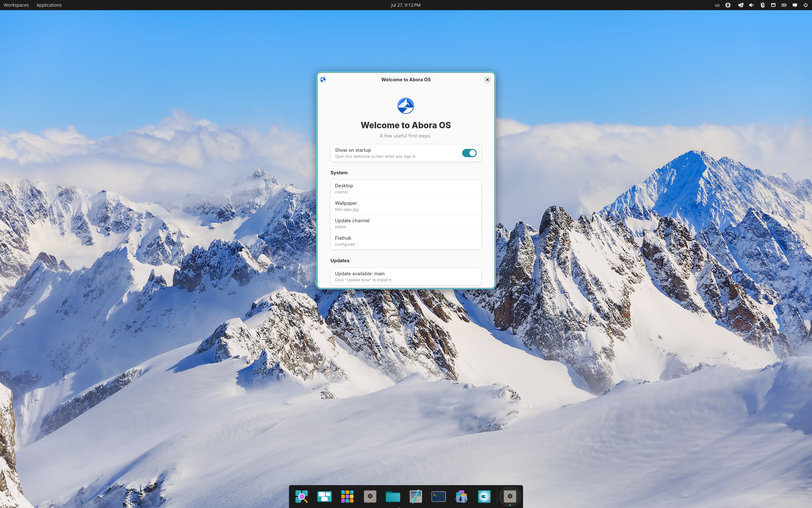This screenshot has height=508, width=812.
Task: Open the launcher search icon in dock
Action: click(301, 496)
